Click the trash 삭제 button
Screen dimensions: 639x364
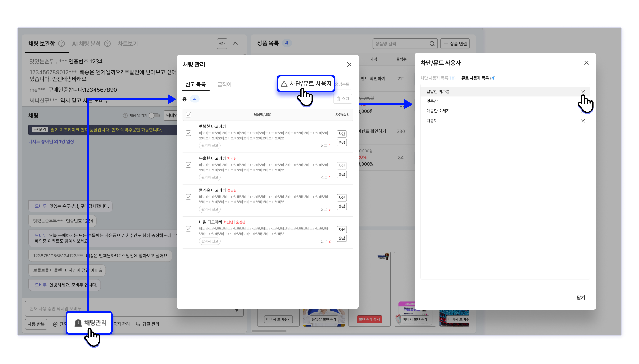click(342, 99)
